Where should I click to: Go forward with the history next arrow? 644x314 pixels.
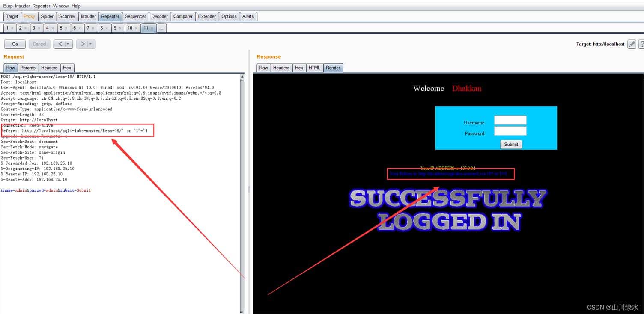tap(83, 44)
